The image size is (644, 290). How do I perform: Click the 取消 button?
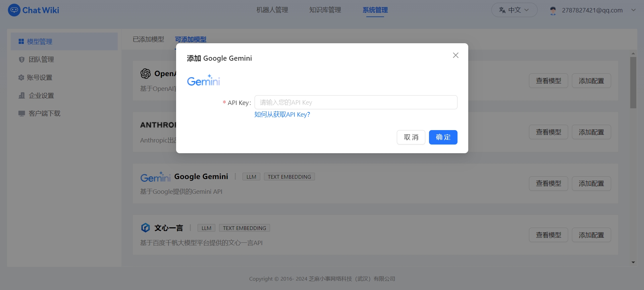411,137
